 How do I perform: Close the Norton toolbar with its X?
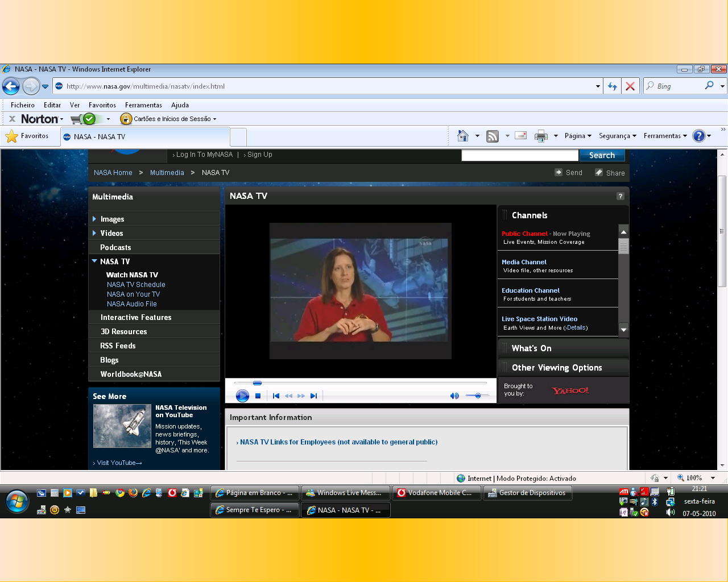12,119
